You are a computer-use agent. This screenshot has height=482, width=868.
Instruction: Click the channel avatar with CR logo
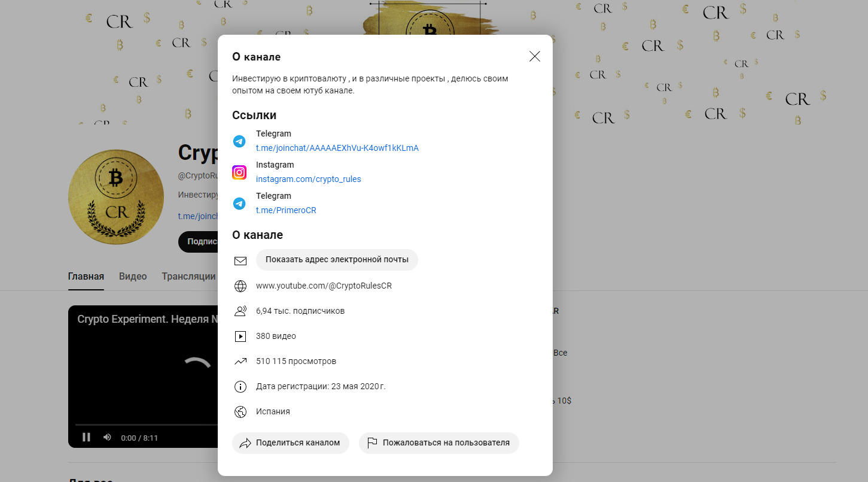coord(116,197)
